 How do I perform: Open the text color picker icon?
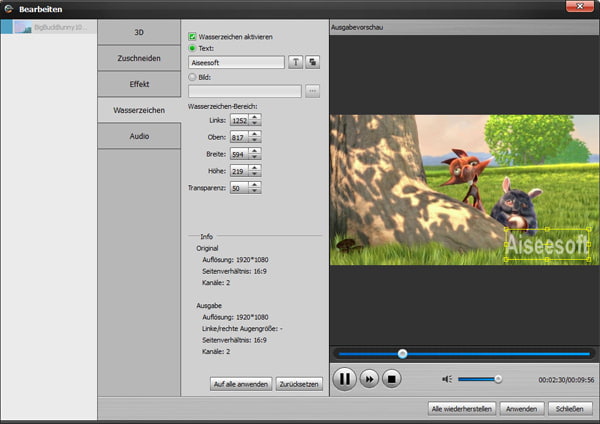click(313, 62)
